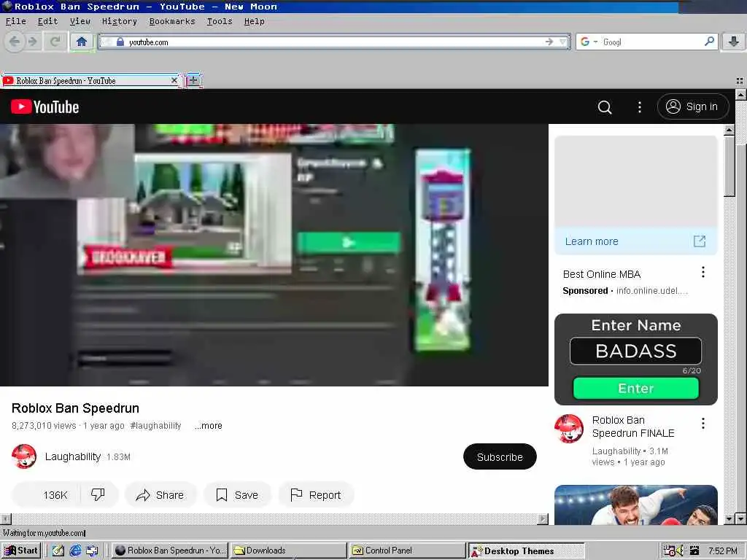This screenshot has height=560, width=747.
Task: Click the green Enter button thumbnail
Action: tap(635, 388)
